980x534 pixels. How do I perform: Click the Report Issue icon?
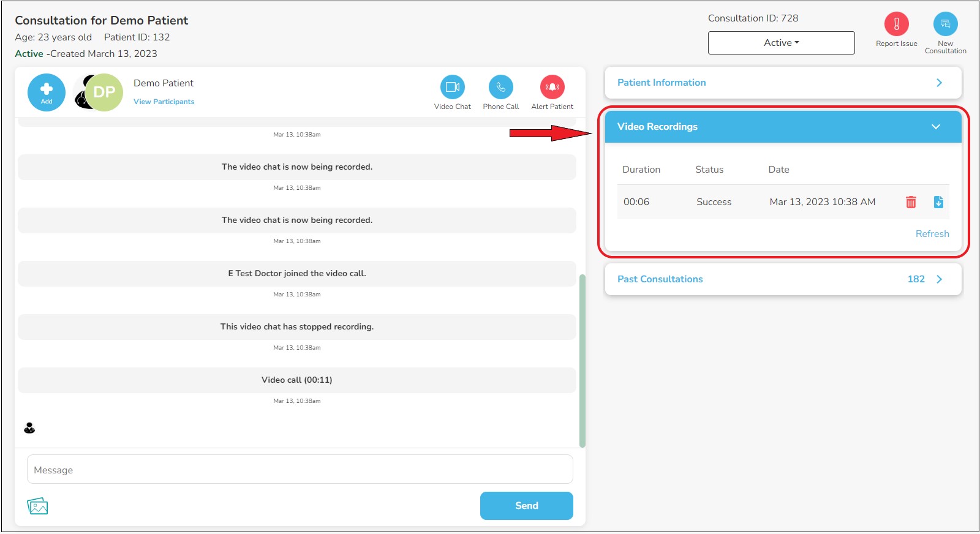[896, 24]
